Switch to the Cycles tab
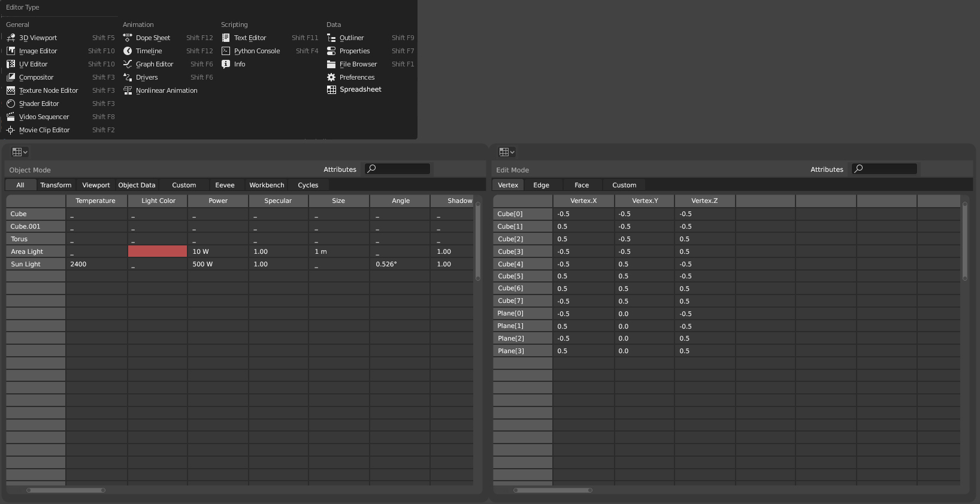The height and width of the screenshot is (504, 980). point(308,185)
